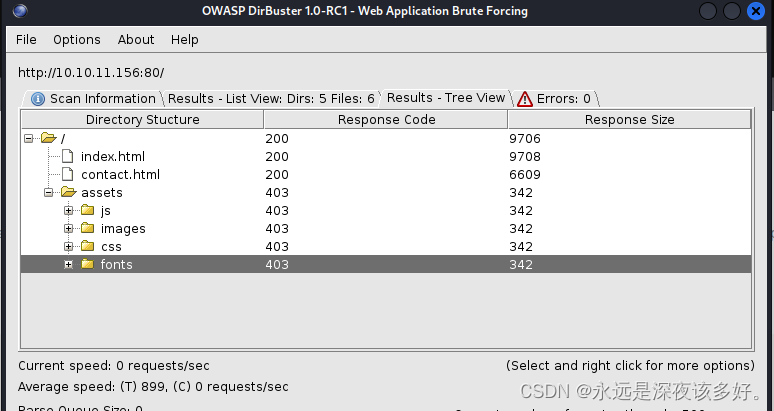Select the images tree entry
The width and height of the screenshot is (774, 411).
[123, 229]
